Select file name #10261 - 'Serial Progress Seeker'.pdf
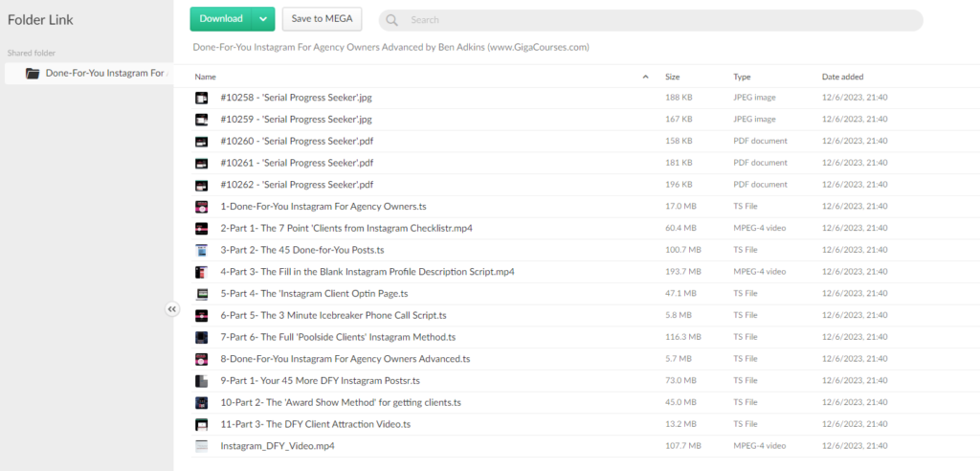Viewport: 980px width, 471px height. tap(297, 163)
